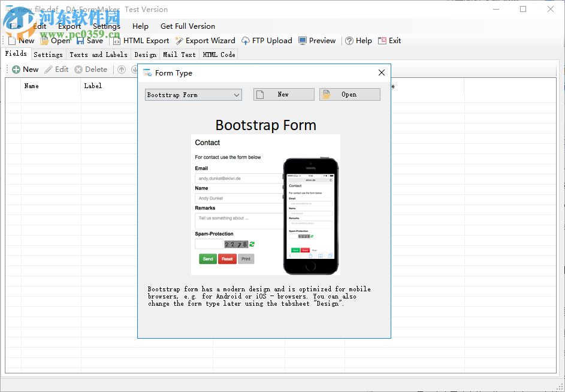
Task: Launch the Export Wizard
Action: point(205,40)
